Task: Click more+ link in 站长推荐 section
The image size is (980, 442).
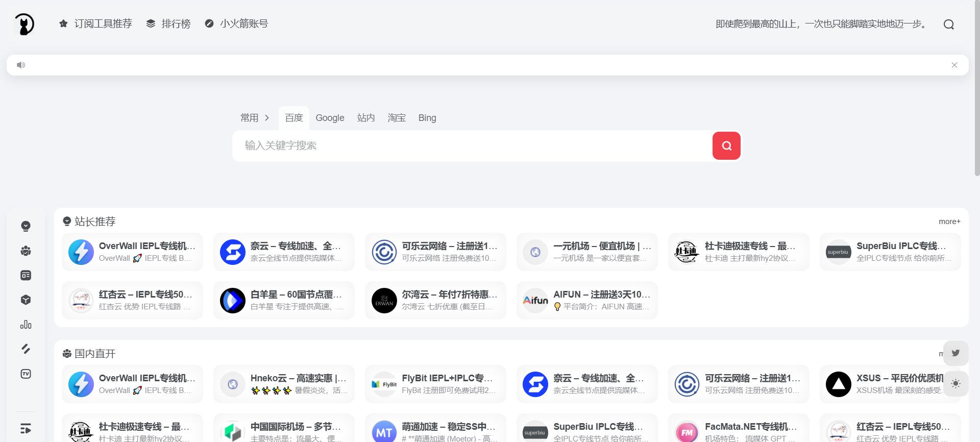Action: coord(949,222)
